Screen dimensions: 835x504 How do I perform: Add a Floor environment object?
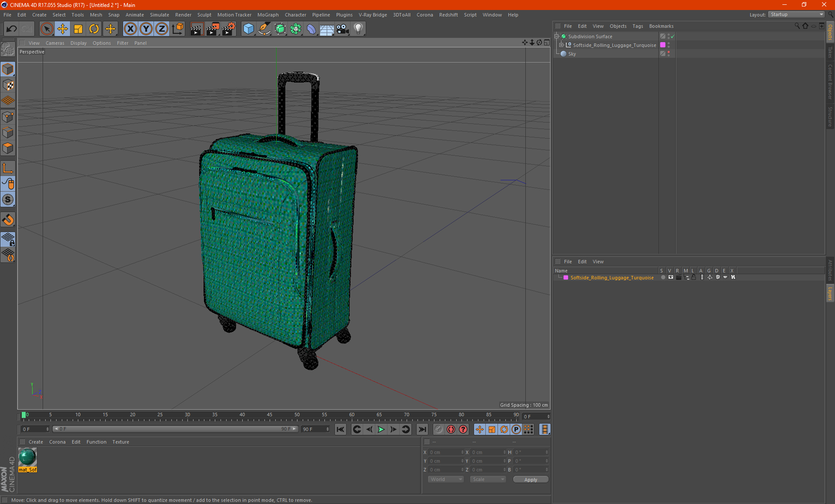pos(327,29)
